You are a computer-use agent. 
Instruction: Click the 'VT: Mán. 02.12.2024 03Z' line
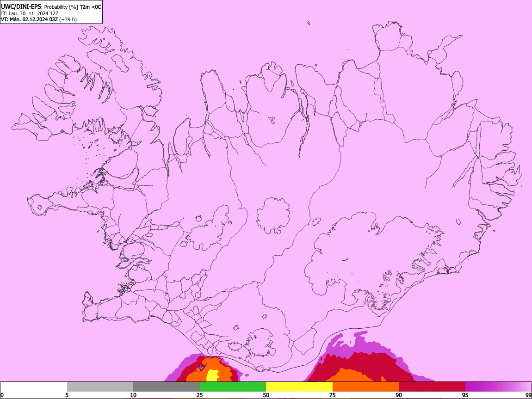click(29, 19)
